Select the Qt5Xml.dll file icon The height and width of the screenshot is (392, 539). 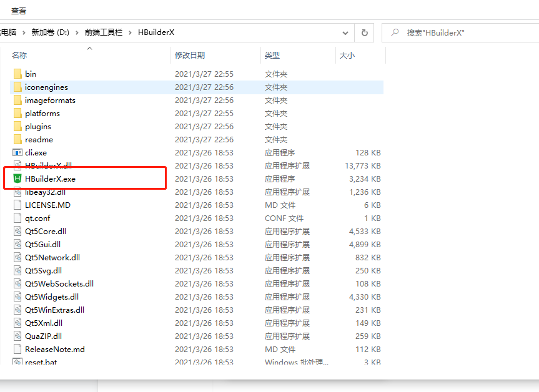tap(17, 323)
